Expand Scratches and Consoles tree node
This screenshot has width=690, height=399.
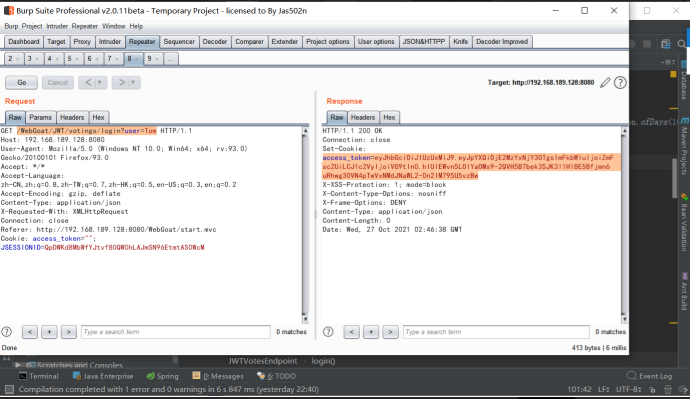click(x=18, y=365)
